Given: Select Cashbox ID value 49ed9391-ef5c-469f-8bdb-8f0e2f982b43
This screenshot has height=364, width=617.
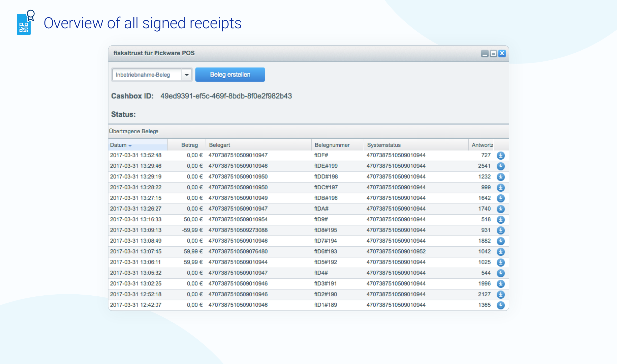Looking at the screenshot, I should pos(226,96).
